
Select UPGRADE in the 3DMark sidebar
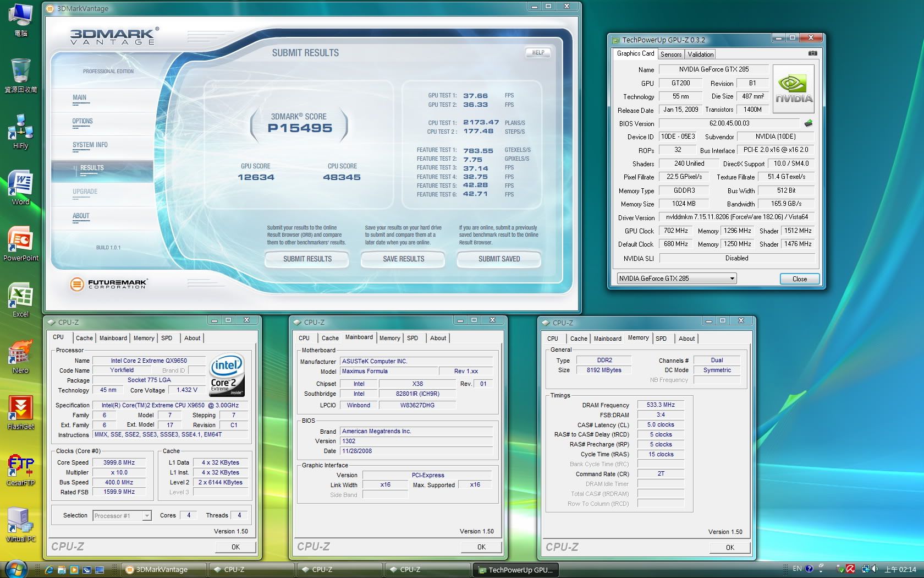tap(102, 194)
